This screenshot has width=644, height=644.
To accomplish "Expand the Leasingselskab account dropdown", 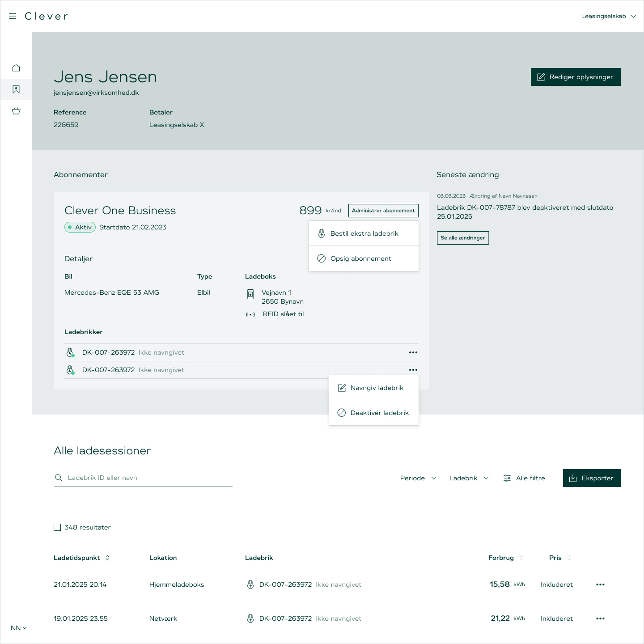I will (608, 16).
